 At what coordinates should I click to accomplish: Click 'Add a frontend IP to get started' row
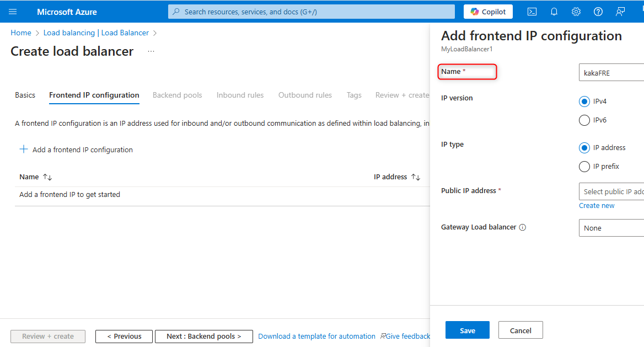pyautogui.click(x=222, y=195)
